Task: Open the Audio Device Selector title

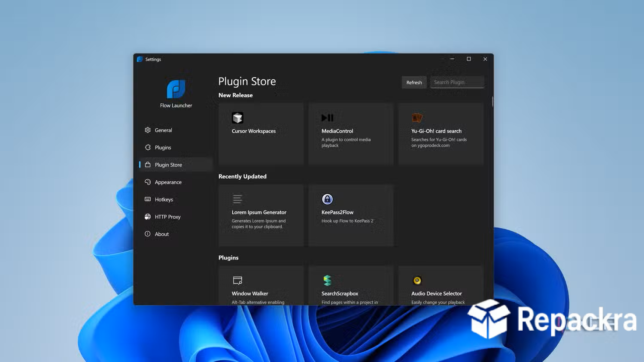Action: (437, 293)
